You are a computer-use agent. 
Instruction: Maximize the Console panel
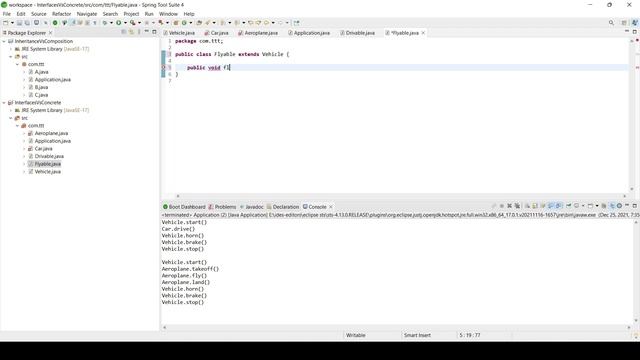pyautogui.click(x=634, y=206)
